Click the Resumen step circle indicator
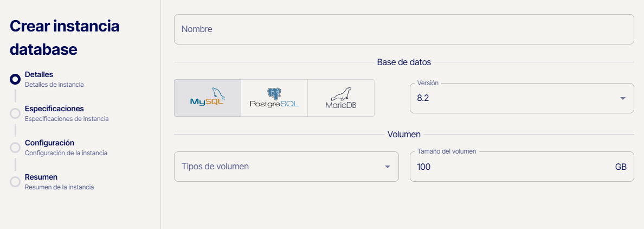Viewport: 644px width, 229px height. click(15, 182)
